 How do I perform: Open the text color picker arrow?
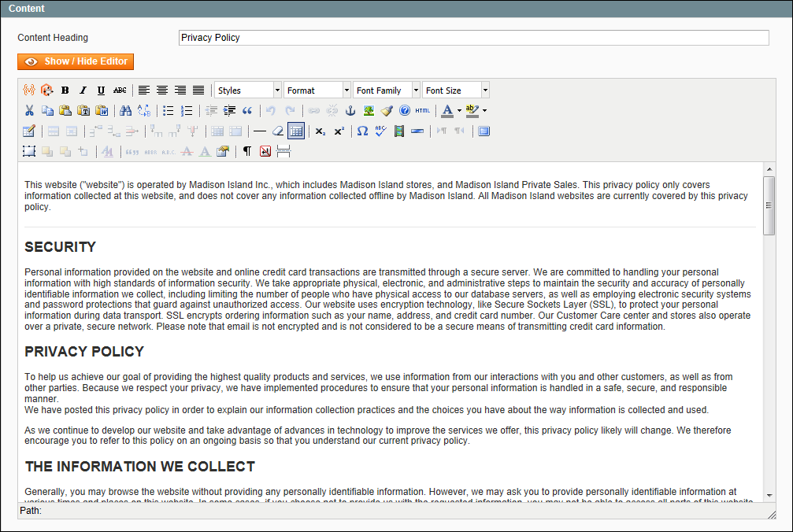click(x=459, y=110)
